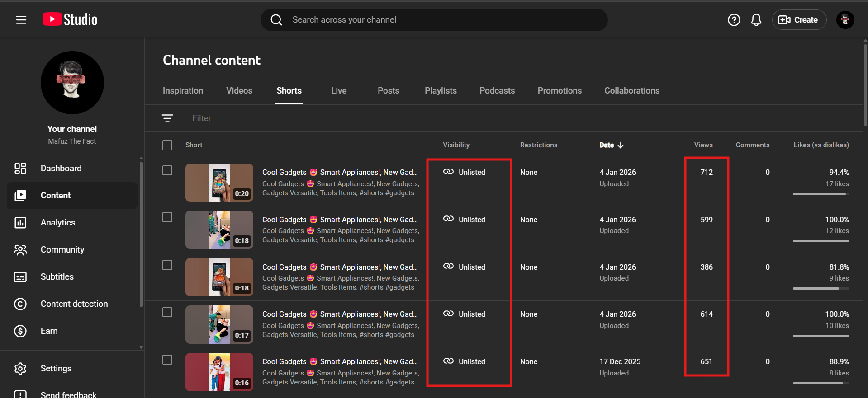This screenshot has height=398, width=868.
Task: Click the filter lines icon
Action: tap(167, 118)
